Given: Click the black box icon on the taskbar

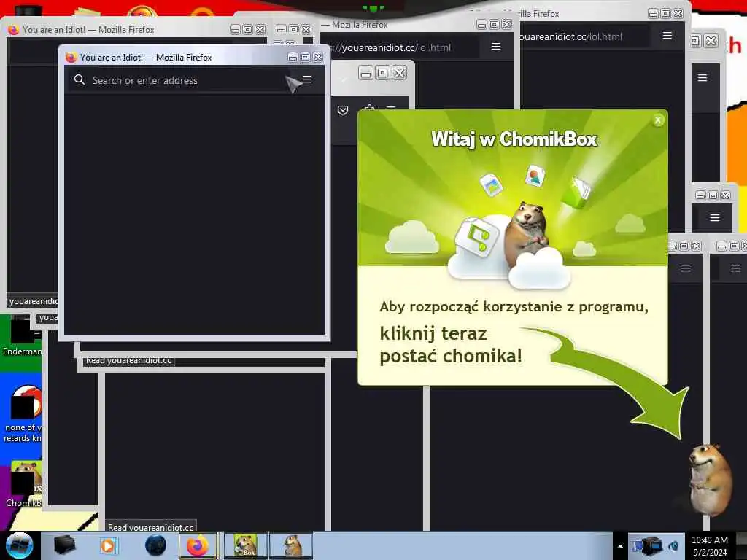Looking at the screenshot, I should 64,545.
